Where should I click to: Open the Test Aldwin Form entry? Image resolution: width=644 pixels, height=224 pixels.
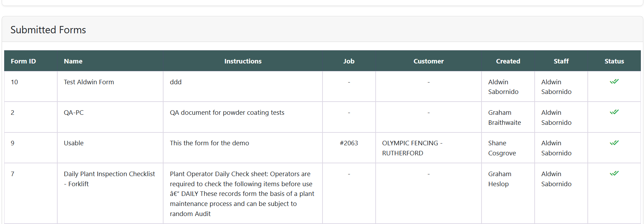(x=89, y=82)
